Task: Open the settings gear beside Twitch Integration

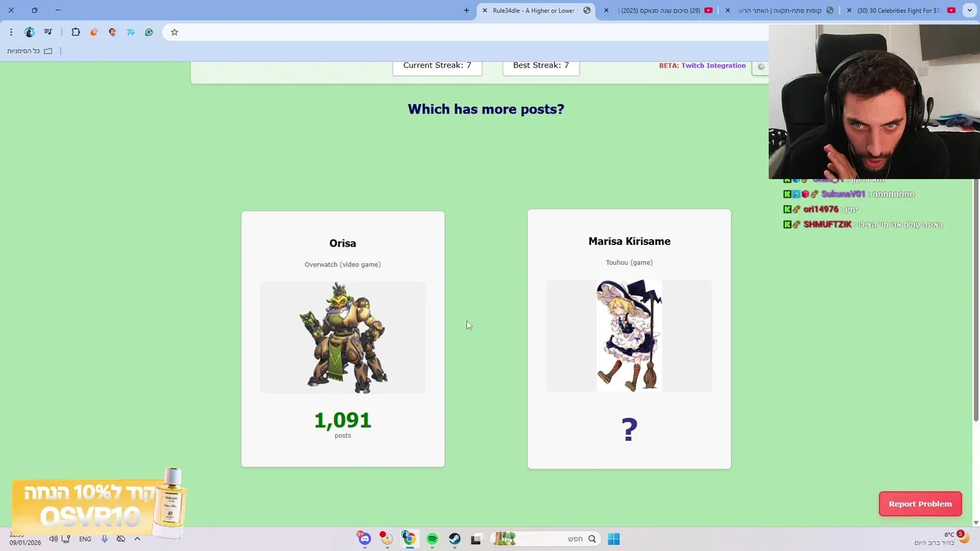Action: point(760,67)
